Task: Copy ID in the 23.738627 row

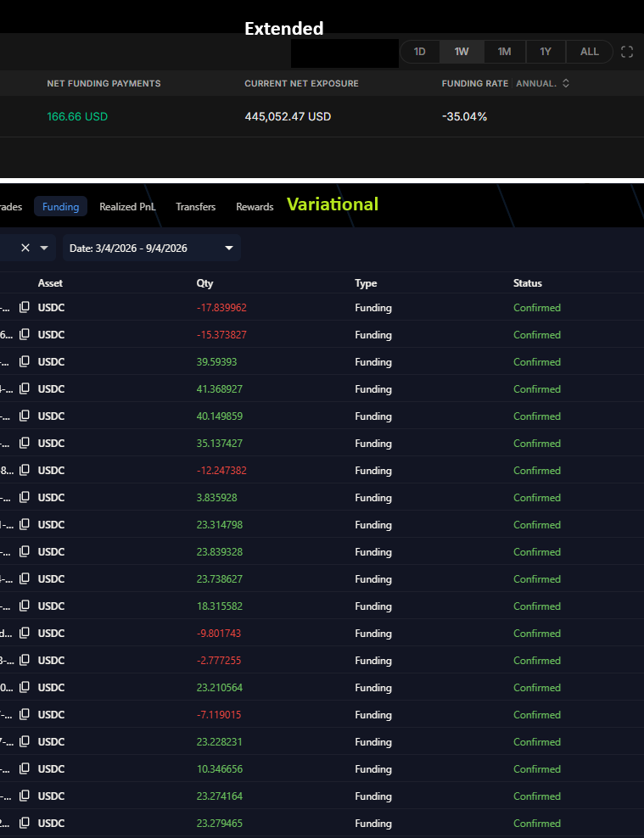Action: [x=24, y=578]
